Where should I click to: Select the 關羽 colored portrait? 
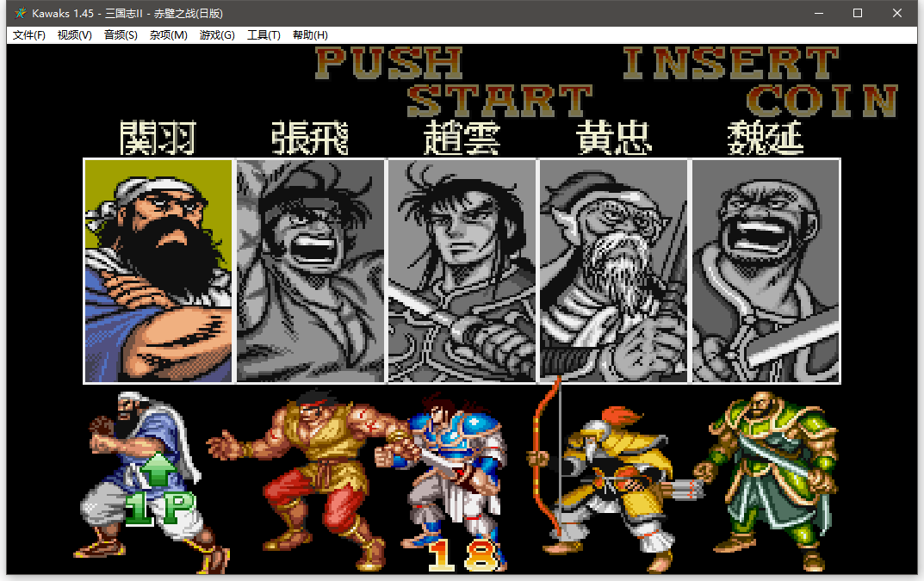point(158,270)
